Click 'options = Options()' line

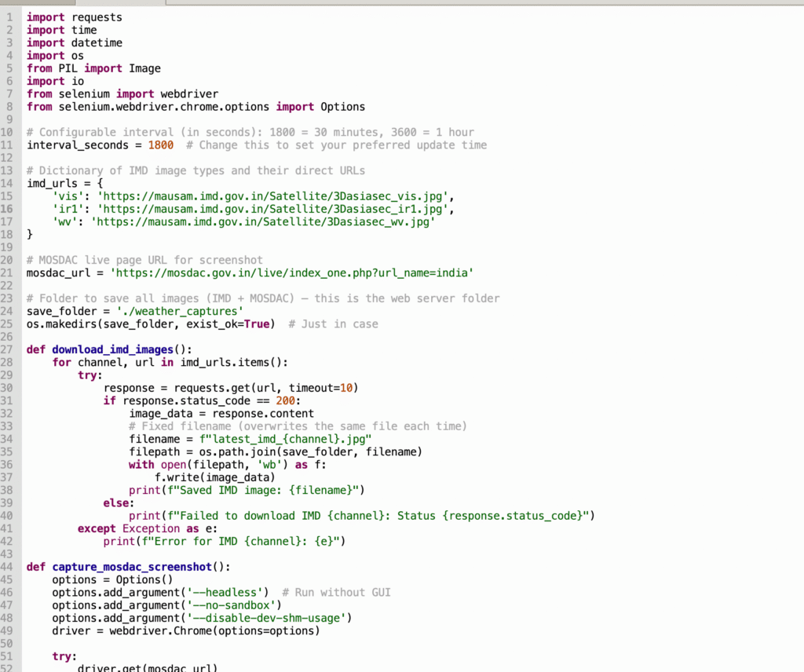tap(113, 579)
